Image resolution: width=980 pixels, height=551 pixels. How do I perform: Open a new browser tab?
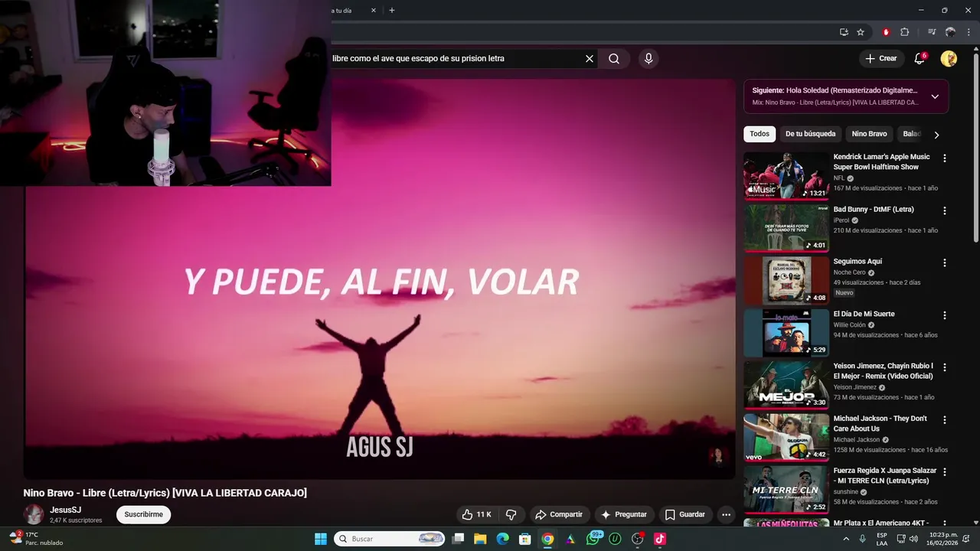point(392,10)
